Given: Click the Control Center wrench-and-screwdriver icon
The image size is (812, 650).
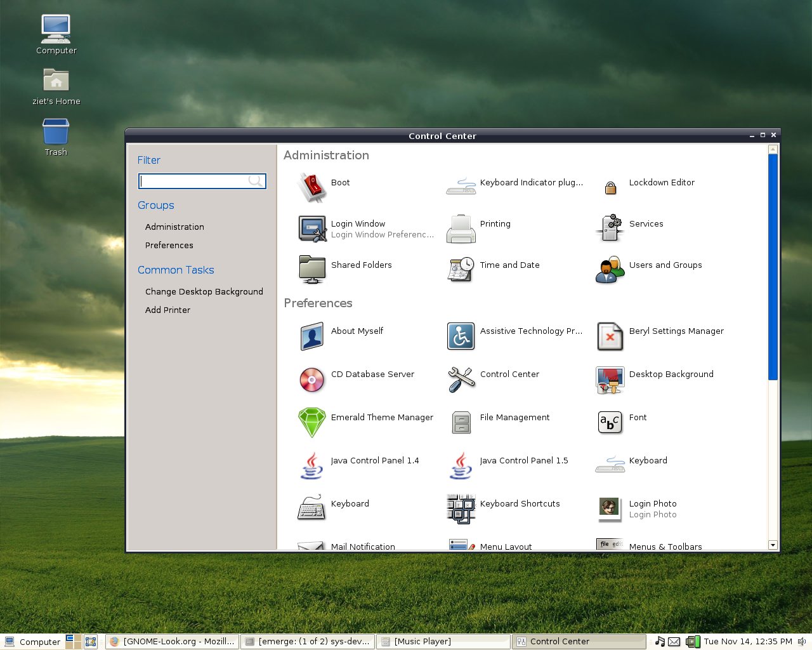Looking at the screenshot, I should 461,380.
